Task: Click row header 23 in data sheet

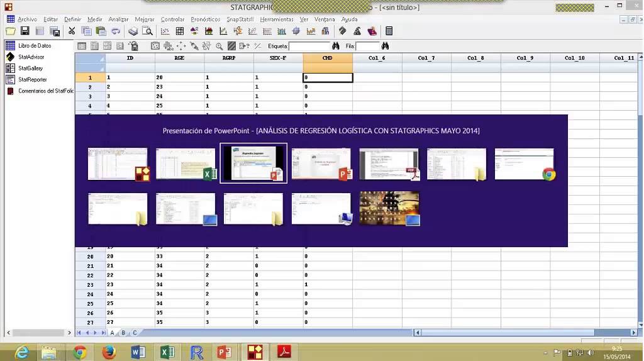Action: pos(90,285)
